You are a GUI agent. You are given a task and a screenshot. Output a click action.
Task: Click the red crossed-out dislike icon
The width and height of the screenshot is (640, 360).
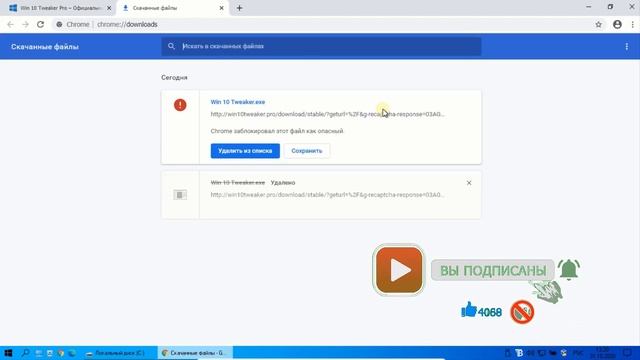pos(522,312)
